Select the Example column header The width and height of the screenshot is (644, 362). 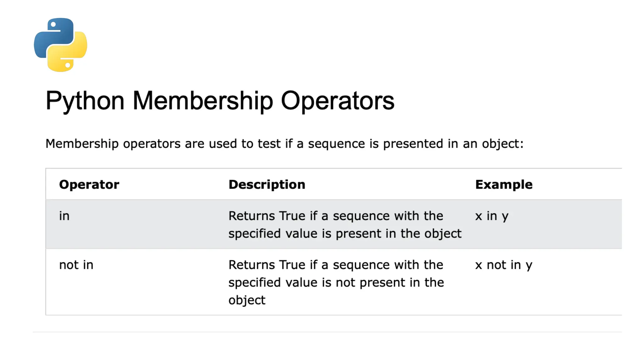click(x=504, y=184)
